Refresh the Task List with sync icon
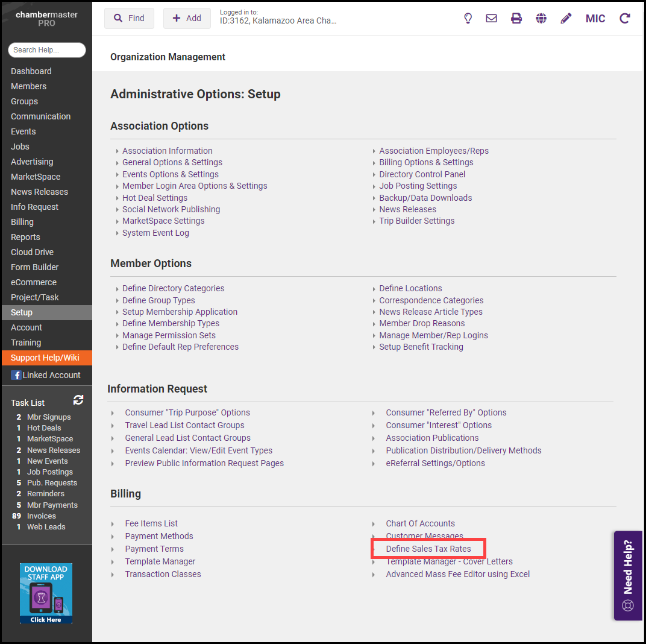This screenshot has height=644, width=646. pyautogui.click(x=78, y=400)
